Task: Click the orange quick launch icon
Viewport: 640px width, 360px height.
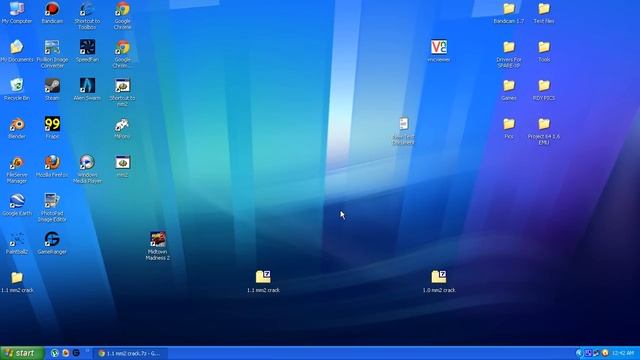Action: pyautogui.click(x=65, y=353)
